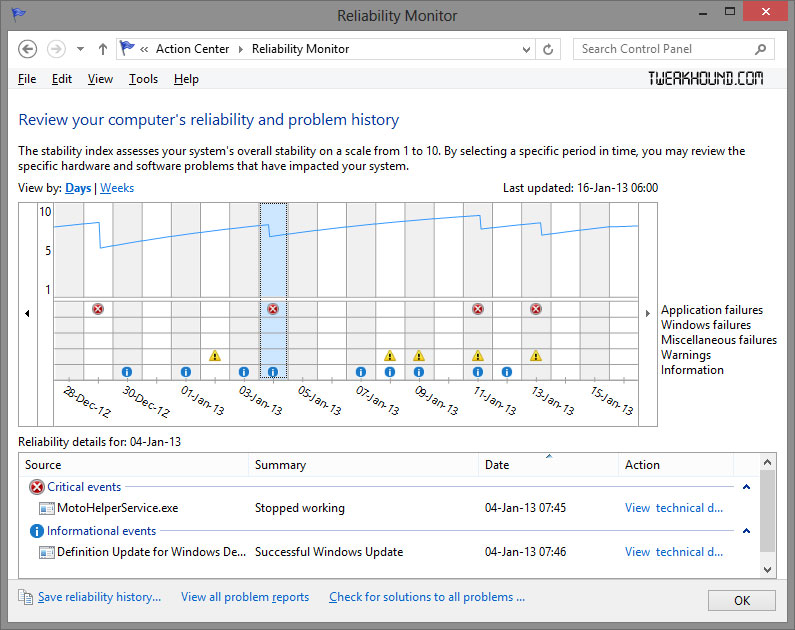Click the details list scrollbar up arrow
Screen dimensions: 795x630
point(767,462)
